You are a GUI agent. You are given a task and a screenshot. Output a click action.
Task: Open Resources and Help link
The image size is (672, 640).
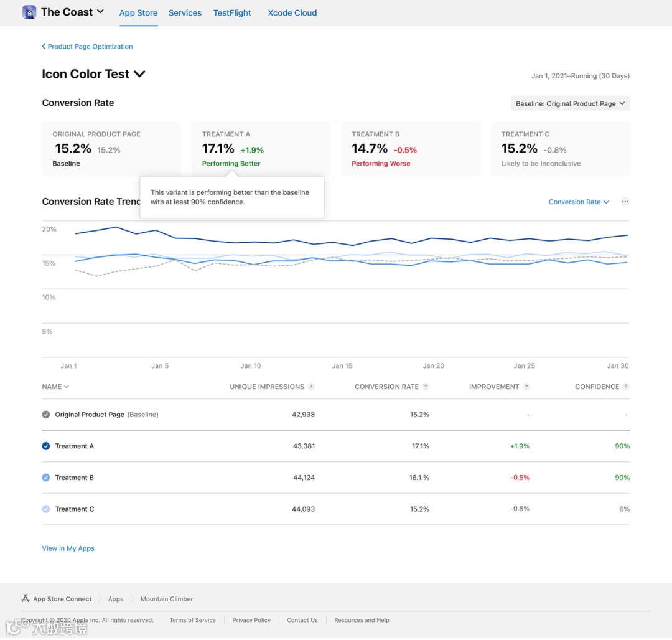pos(362,620)
